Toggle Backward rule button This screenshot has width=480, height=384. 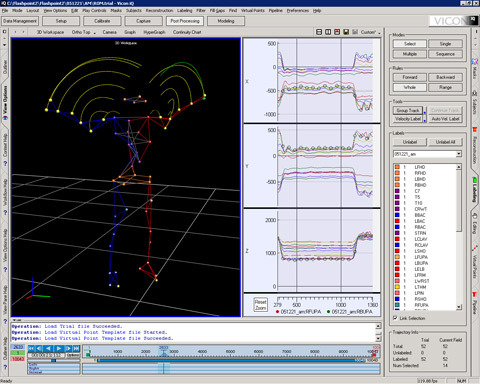pyautogui.click(x=445, y=77)
